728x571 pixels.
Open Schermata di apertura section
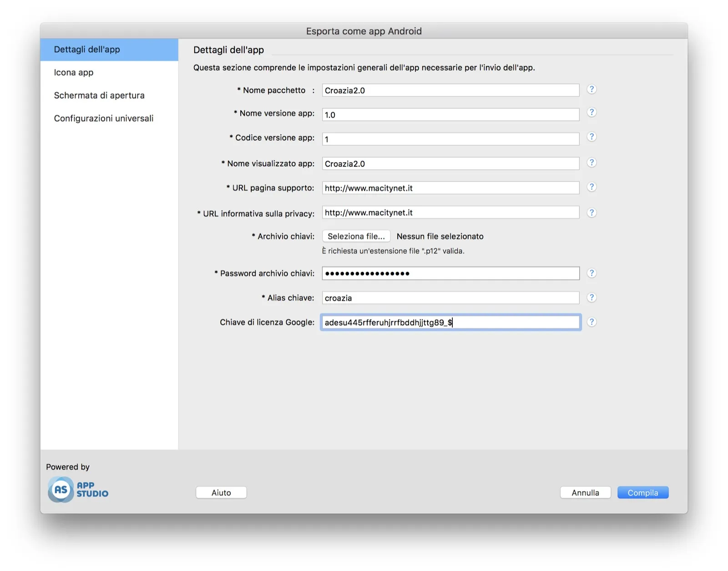coord(99,96)
